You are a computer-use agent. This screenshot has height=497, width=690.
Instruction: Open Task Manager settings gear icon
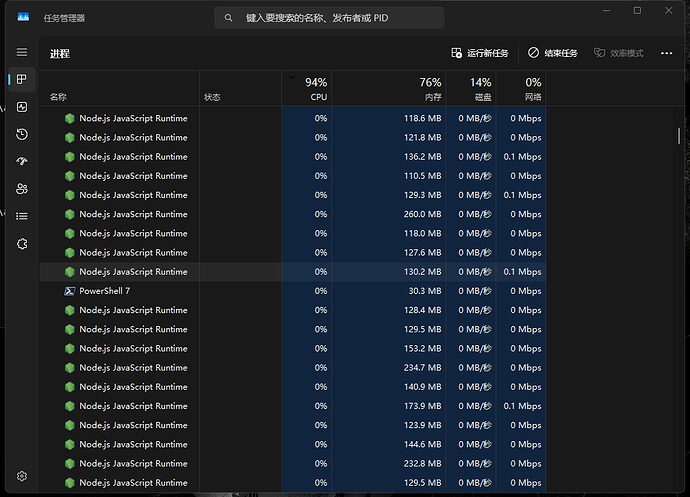[22, 476]
